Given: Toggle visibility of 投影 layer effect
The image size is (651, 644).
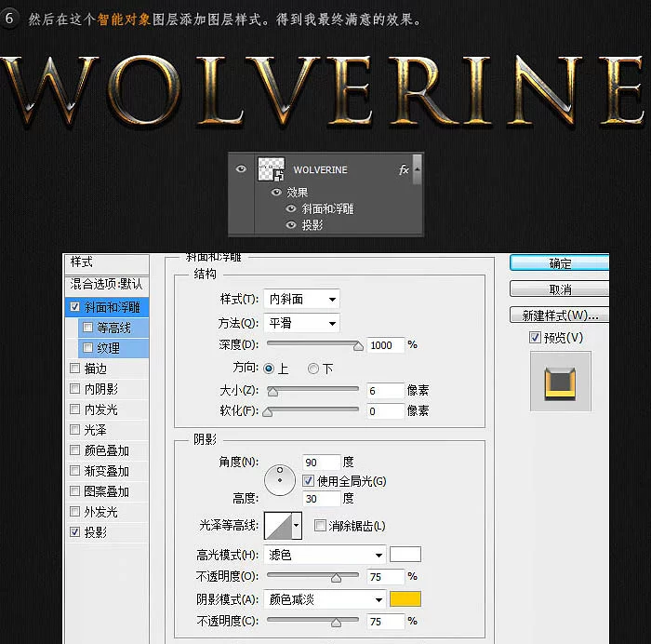Looking at the screenshot, I should (291, 225).
